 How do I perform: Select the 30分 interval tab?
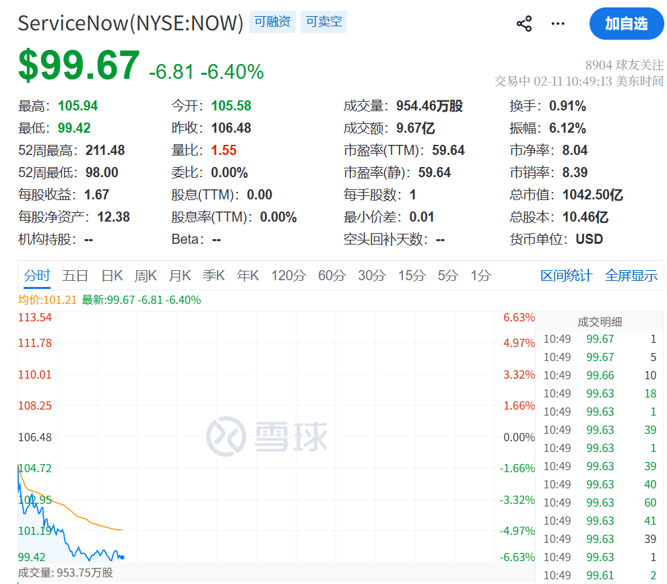click(x=372, y=276)
